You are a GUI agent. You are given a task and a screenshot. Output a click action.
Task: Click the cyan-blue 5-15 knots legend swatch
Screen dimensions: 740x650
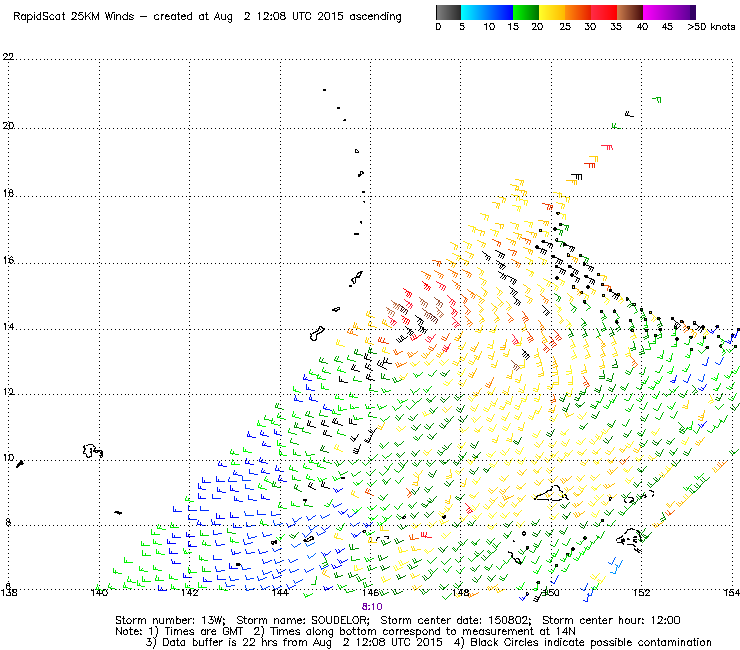pos(487,12)
